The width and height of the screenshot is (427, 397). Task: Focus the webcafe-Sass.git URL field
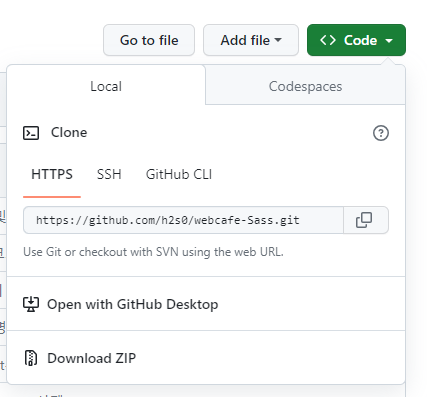coord(183,220)
